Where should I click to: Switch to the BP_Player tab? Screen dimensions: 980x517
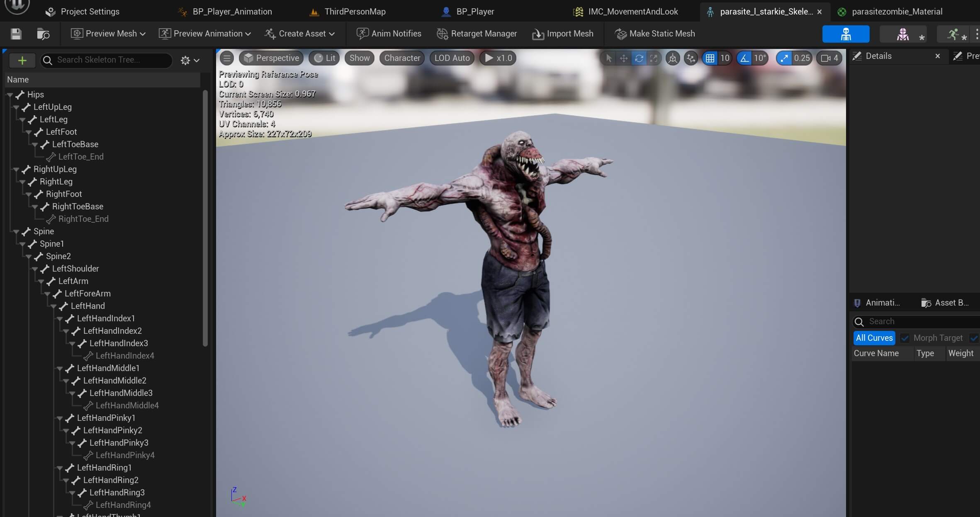click(468, 12)
